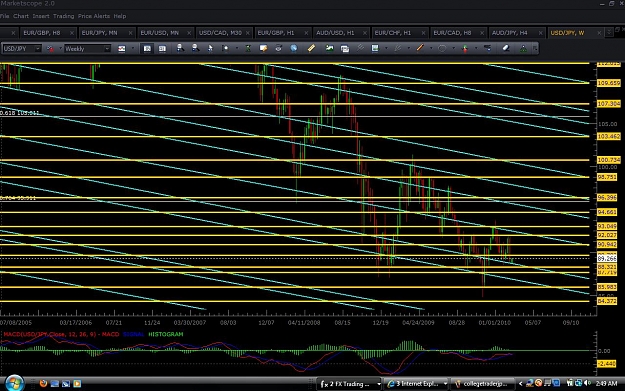Expand arrow next to chart type icon
Screen dimensions: 625x391
point(132,49)
